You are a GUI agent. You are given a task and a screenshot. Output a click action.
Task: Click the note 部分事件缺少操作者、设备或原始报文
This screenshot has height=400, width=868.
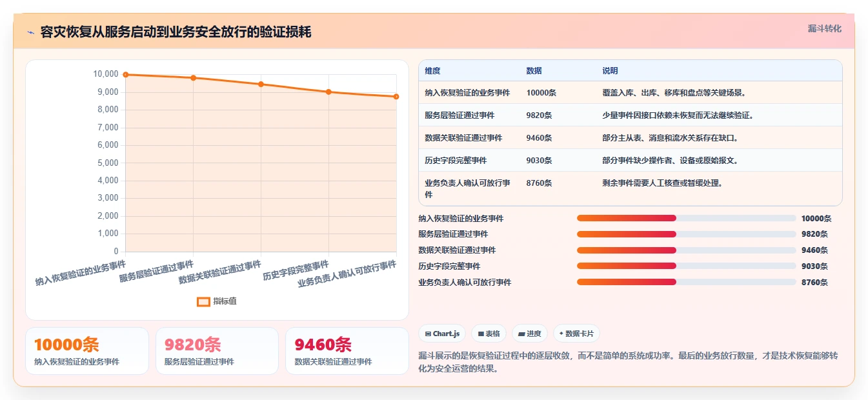(x=670, y=160)
